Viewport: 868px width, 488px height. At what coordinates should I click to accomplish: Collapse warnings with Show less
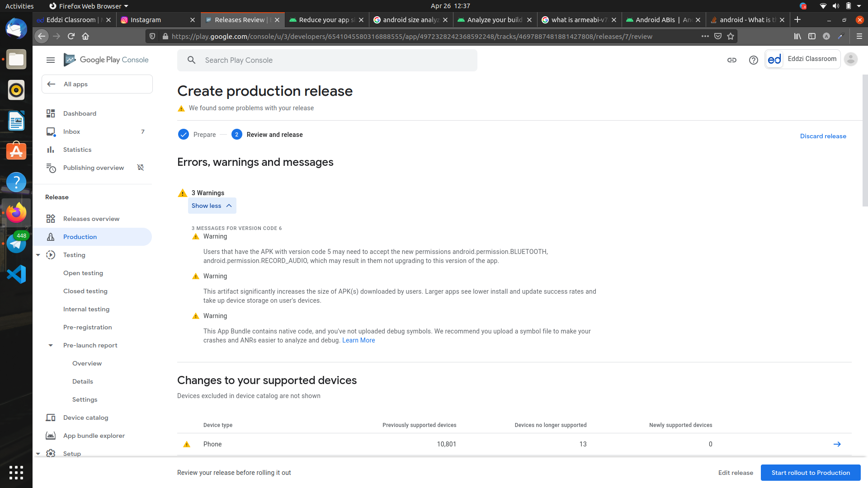212,206
